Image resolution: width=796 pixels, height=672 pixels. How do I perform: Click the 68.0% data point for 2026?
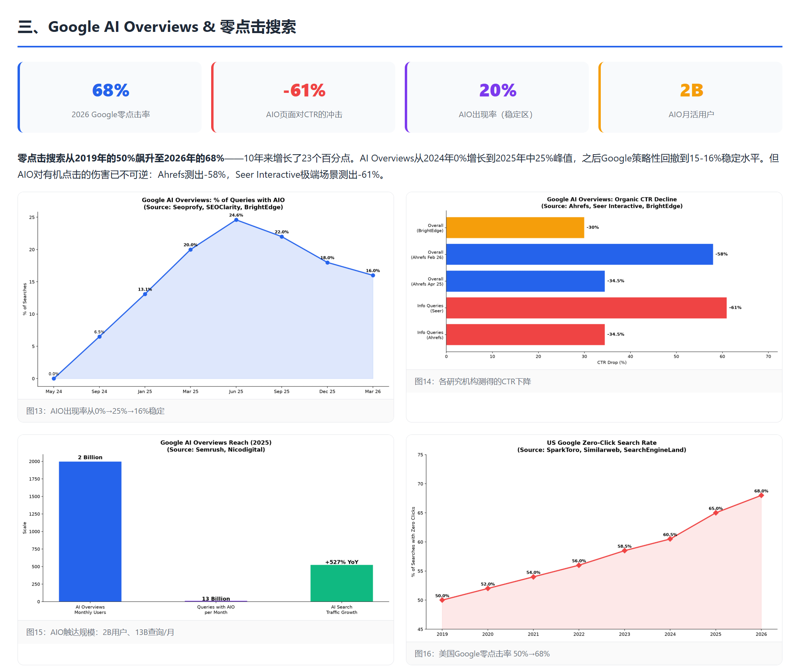(x=761, y=495)
